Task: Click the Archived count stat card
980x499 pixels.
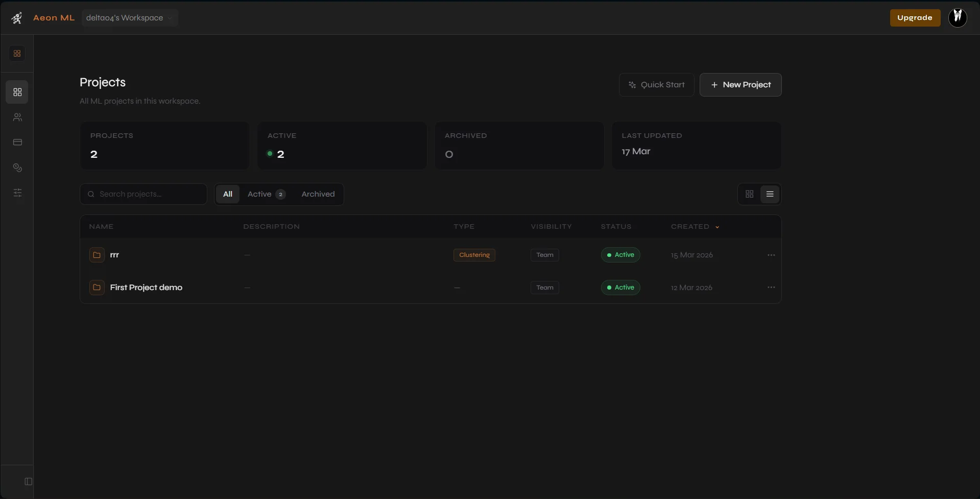Action: tap(519, 146)
